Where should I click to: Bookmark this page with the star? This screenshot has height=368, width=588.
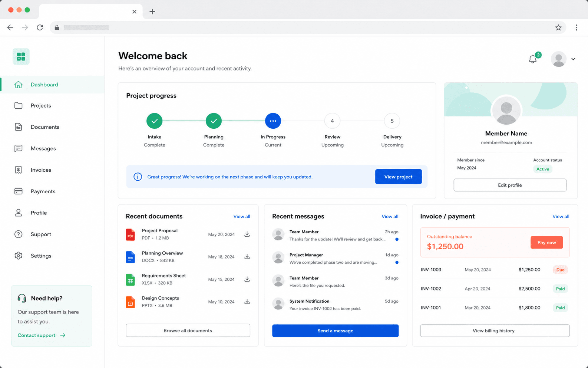pos(558,27)
